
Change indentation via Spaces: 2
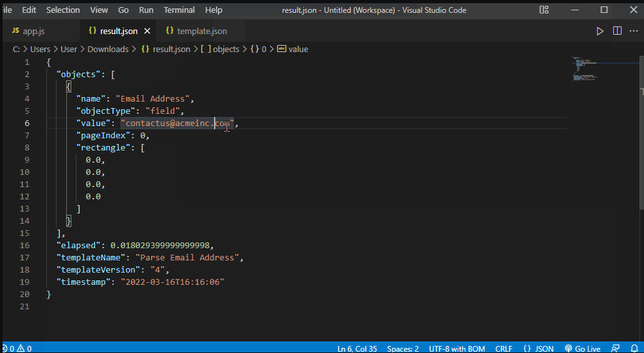[403, 348]
